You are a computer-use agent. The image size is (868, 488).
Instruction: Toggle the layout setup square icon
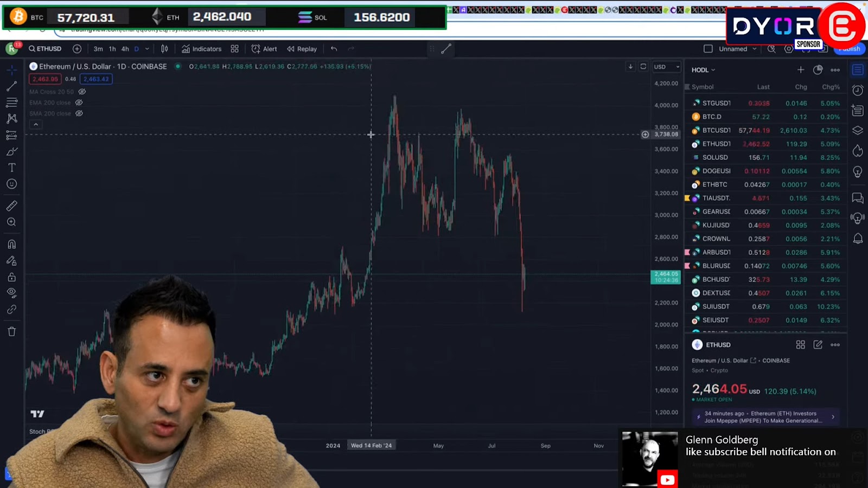click(x=708, y=49)
